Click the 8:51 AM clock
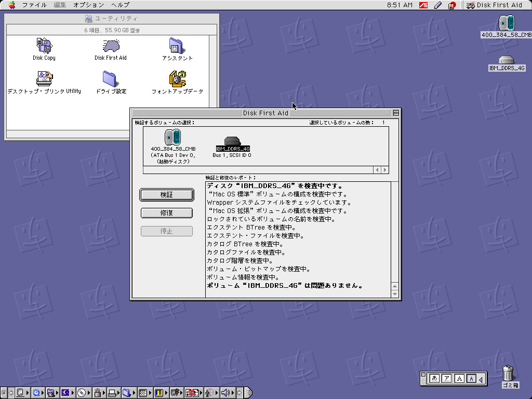 coord(400,5)
